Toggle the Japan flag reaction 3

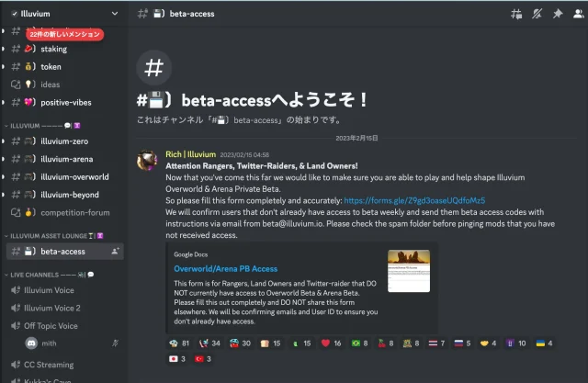point(177,359)
